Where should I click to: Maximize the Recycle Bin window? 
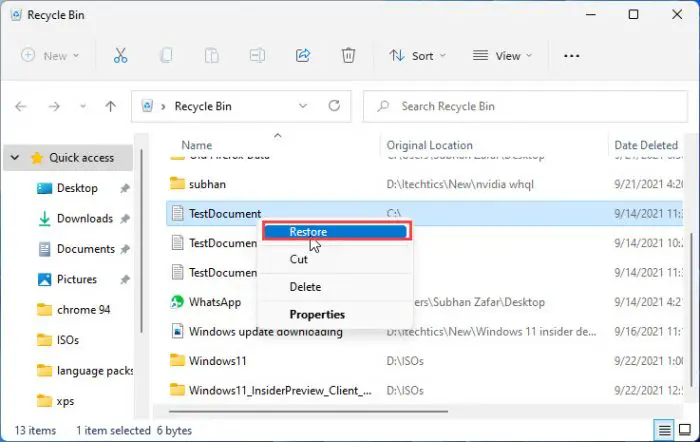click(x=633, y=14)
